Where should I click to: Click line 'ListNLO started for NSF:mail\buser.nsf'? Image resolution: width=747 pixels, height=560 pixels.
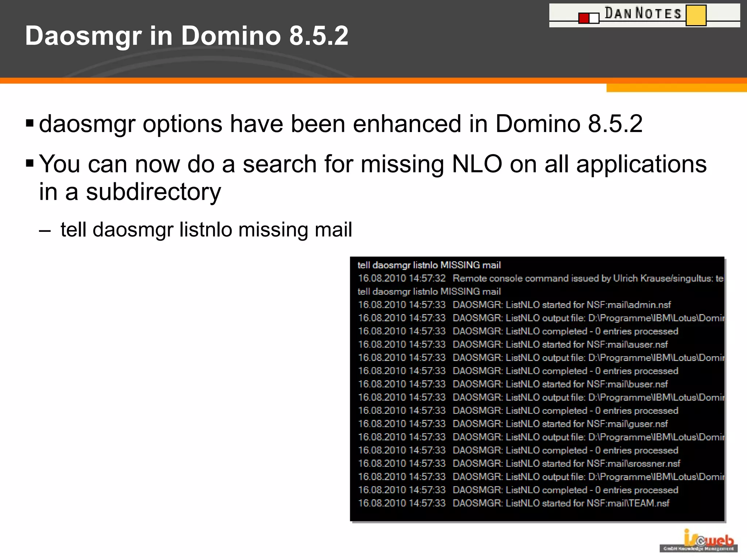tap(513, 384)
